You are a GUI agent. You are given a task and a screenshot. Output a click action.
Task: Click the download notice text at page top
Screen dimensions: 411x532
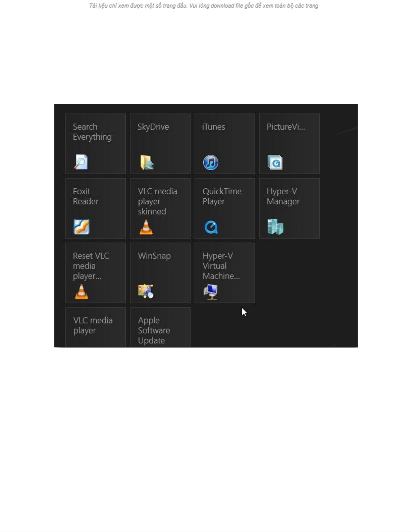click(203, 6)
